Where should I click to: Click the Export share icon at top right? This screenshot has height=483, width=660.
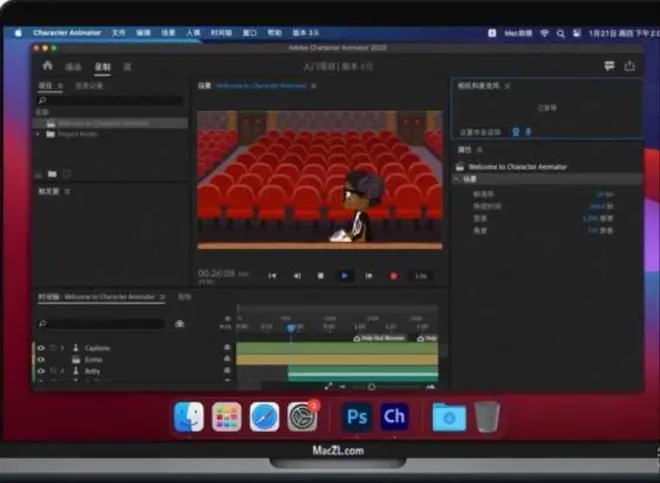[630, 66]
